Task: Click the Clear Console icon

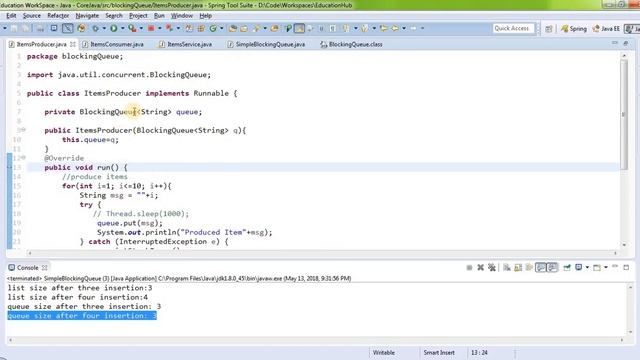Action: point(507,267)
